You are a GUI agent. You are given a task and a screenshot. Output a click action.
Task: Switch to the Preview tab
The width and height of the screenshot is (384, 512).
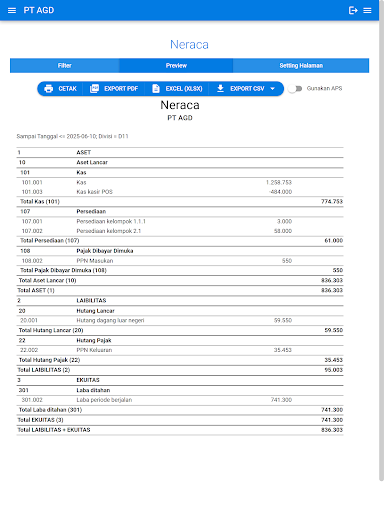(176, 66)
